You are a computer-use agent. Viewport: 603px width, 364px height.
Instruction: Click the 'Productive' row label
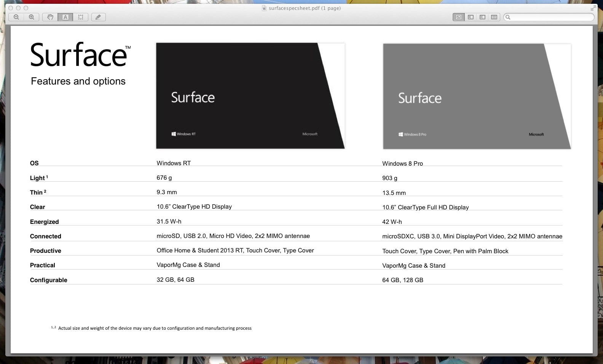point(45,251)
